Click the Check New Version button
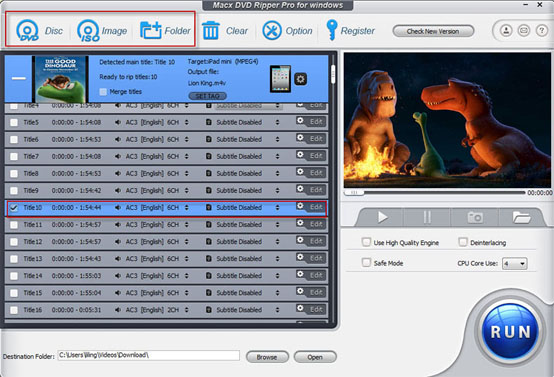Viewport: 554px width, 377px height. click(x=433, y=31)
